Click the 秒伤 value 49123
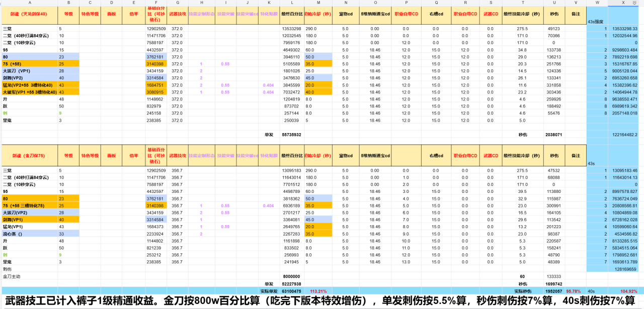 tap(553, 29)
